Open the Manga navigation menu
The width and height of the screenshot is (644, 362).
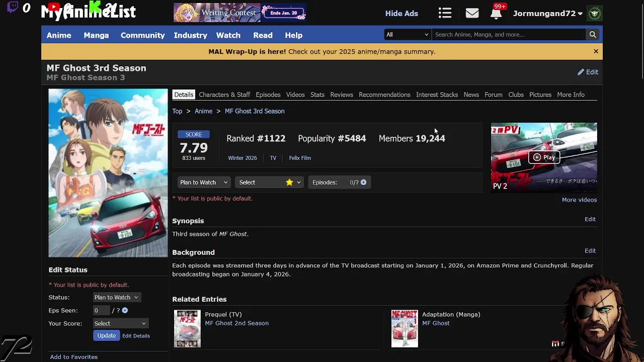tap(96, 35)
